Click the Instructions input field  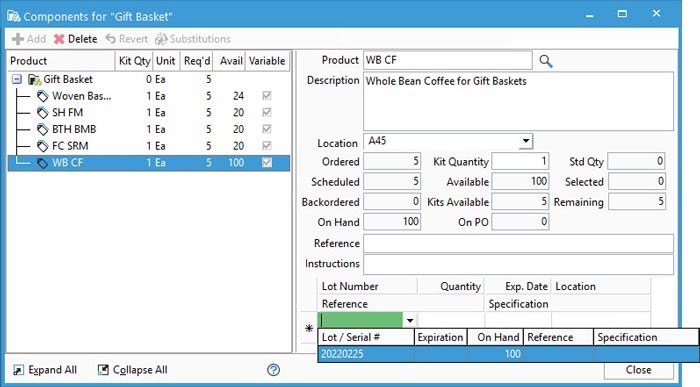518,264
